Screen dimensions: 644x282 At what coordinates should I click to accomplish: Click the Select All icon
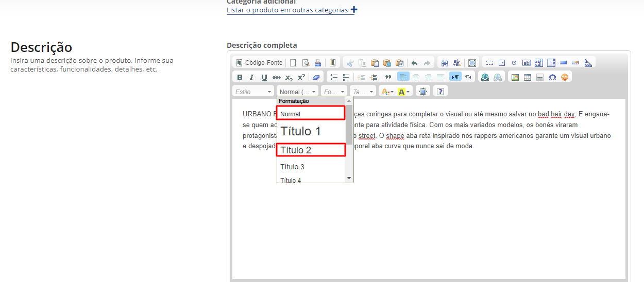click(x=472, y=63)
